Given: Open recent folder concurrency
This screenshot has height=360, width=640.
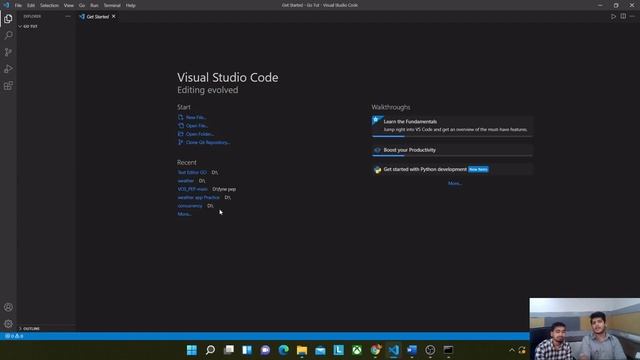Looking at the screenshot, I should click(190, 206).
